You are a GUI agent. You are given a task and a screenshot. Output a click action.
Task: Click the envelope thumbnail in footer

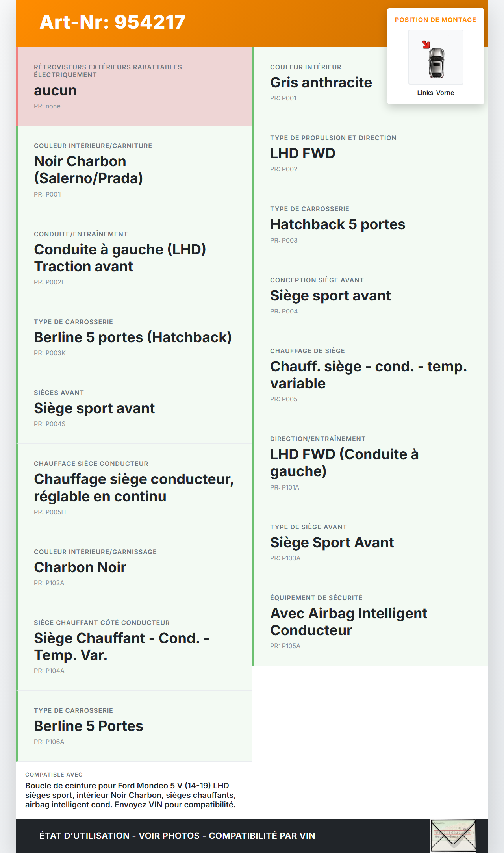pos(453,835)
